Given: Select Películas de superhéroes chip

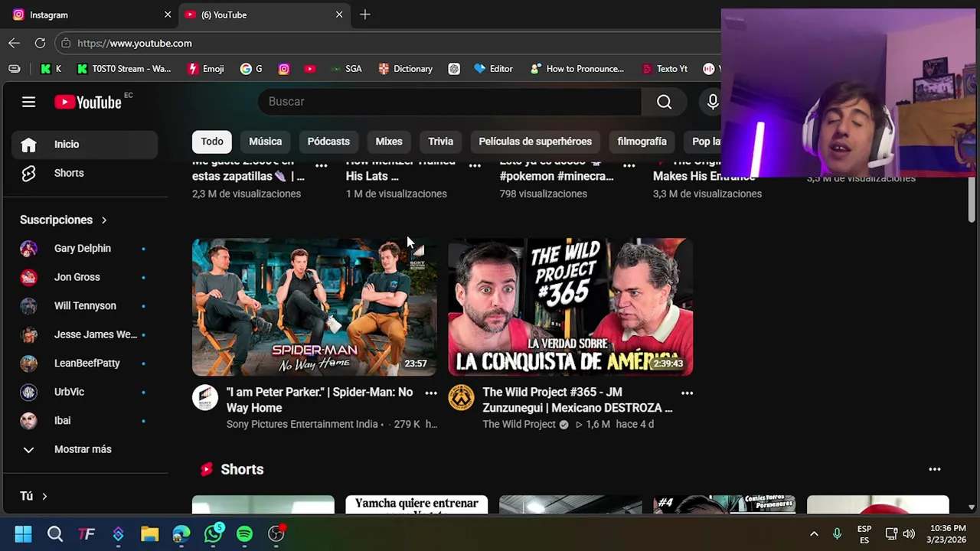Looking at the screenshot, I should [535, 142].
